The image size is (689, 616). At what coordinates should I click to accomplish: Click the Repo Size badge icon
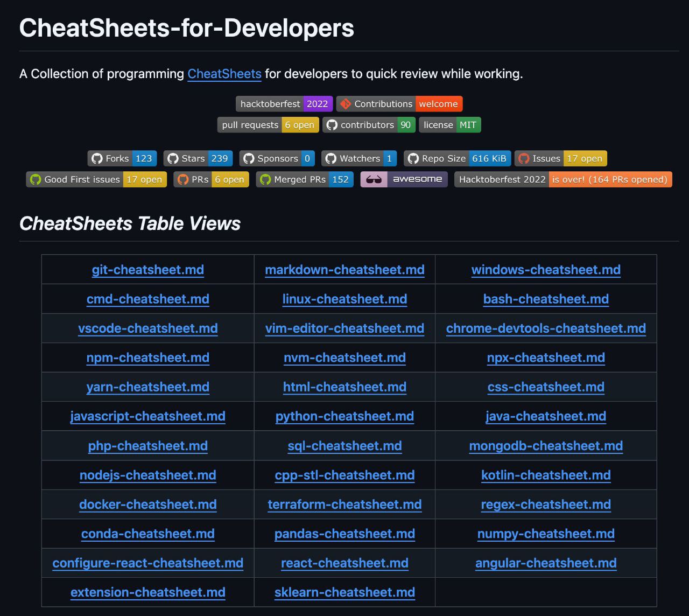tap(413, 158)
